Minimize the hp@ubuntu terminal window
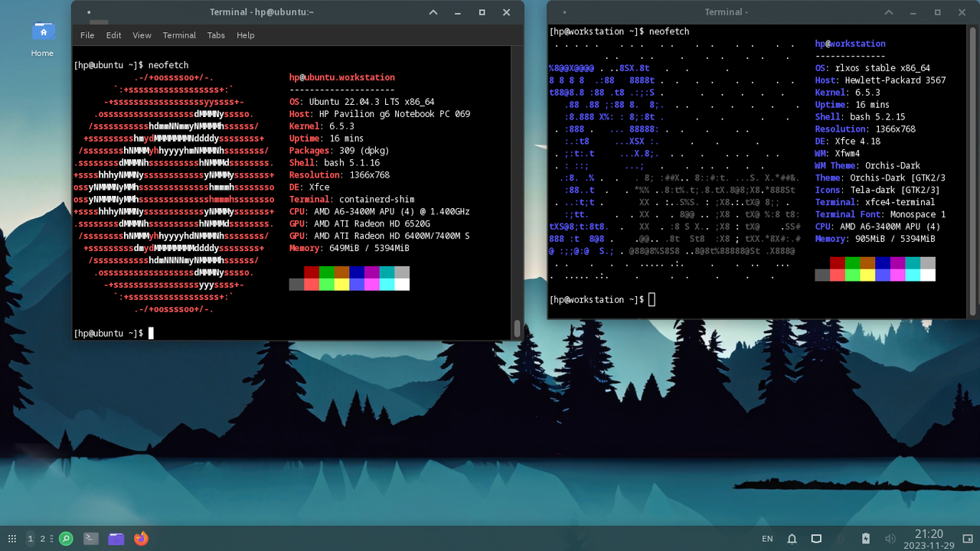This screenshot has height=551, width=980. 458,13
